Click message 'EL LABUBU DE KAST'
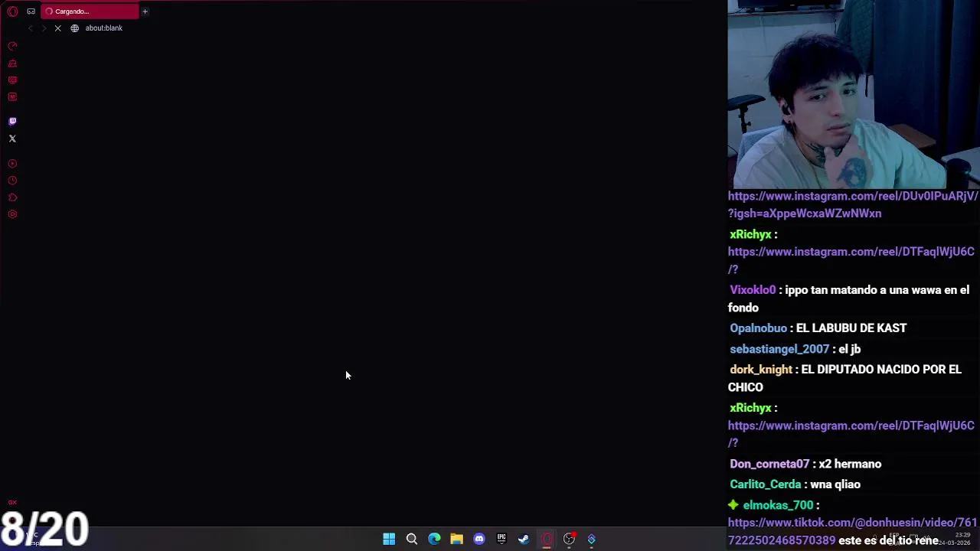Image resolution: width=980 pixels, height=551 pixels. click(x=851, y=328)
